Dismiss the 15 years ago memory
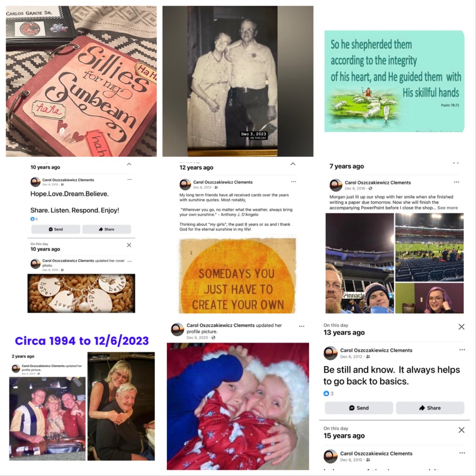Screen dimensions: 476x476 (462, 430)
